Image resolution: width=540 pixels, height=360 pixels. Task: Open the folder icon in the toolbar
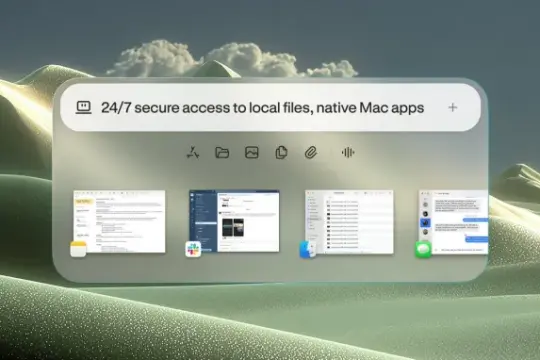(222, 152)
